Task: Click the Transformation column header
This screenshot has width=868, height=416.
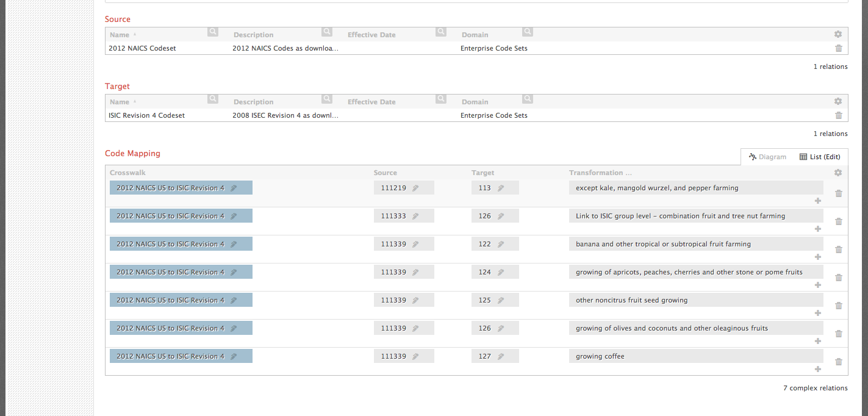Action: point(600,173)
